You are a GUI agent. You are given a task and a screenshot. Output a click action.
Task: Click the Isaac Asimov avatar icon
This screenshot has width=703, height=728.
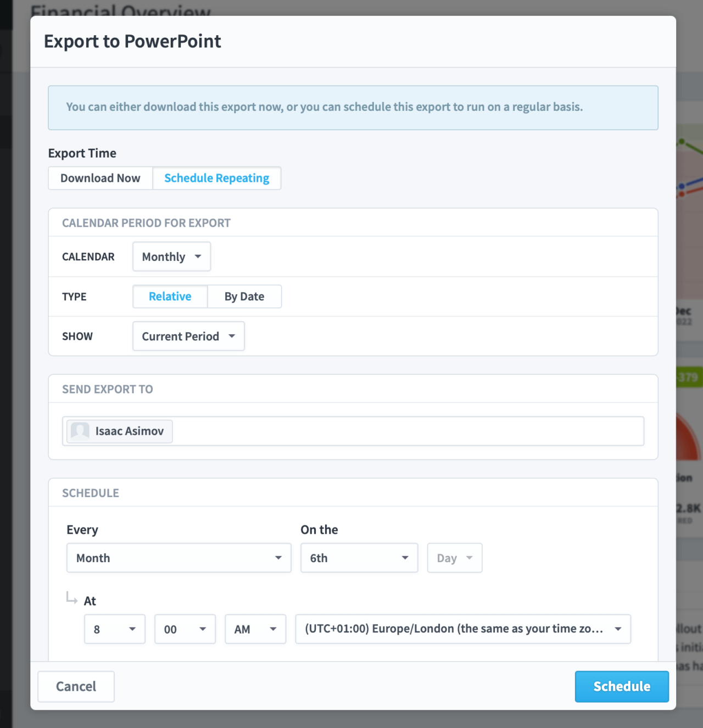[x=80, y=431]
